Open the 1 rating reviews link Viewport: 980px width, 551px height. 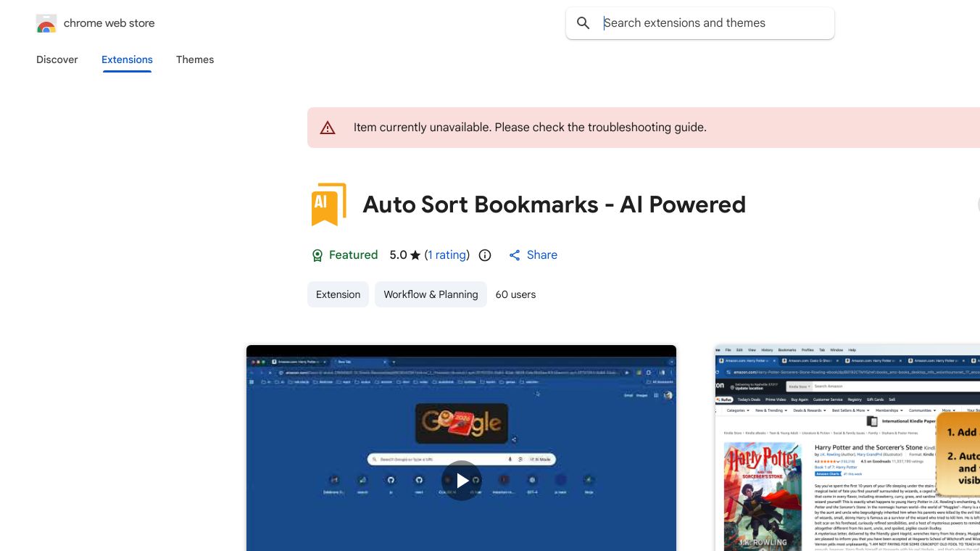coord(447,254)
